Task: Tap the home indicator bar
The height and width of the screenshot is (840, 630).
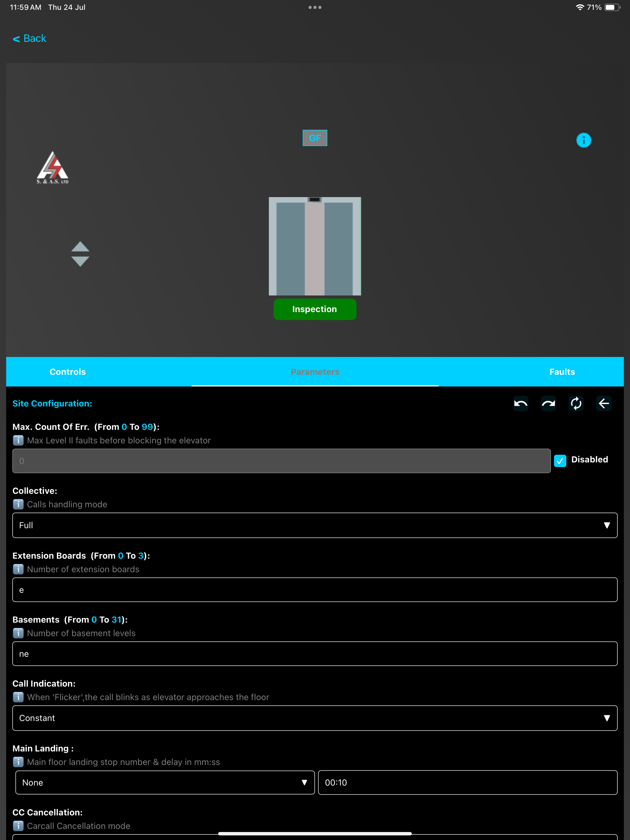Action: click(315, 834)
